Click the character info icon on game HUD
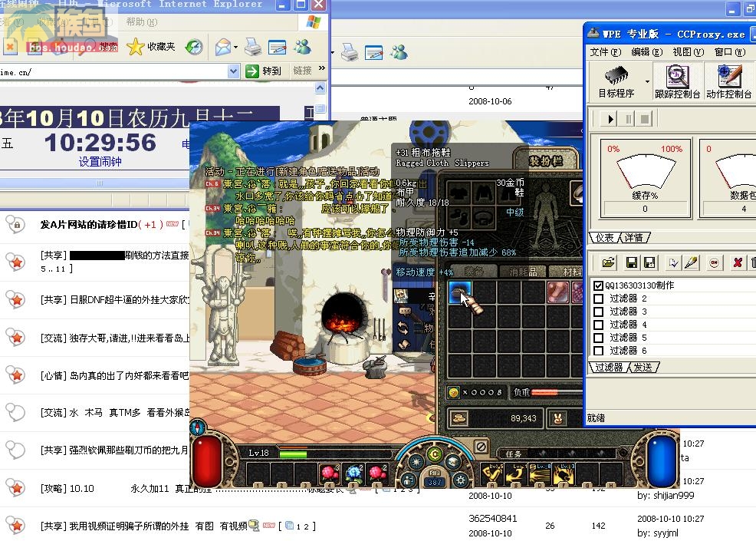Viewport: 756px width, 541px height. tap(409, 480)
